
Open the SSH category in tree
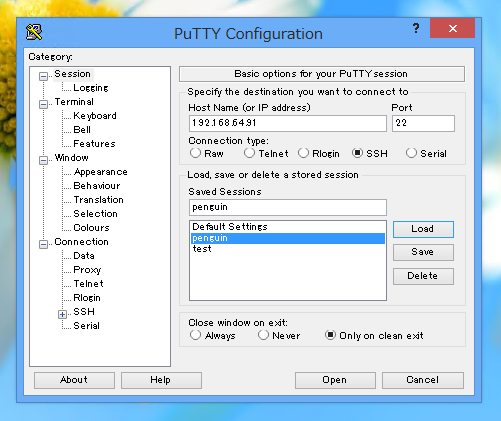84,312
